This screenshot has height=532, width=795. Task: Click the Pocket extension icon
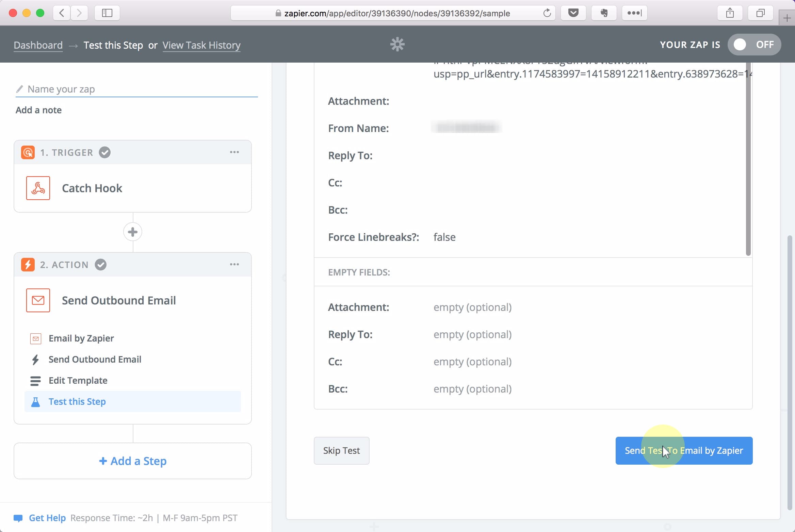[x=573, y=13]
